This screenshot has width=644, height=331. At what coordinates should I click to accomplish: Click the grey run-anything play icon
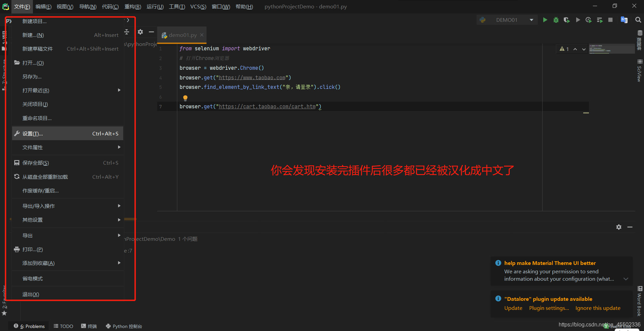pyautogui.click(x=578, y=20)
